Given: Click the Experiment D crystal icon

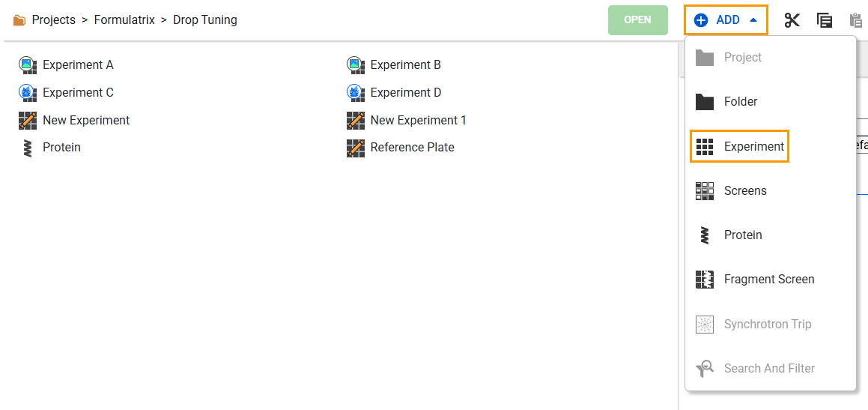Looking at the screenshot, I should click(x=356, y=92).
